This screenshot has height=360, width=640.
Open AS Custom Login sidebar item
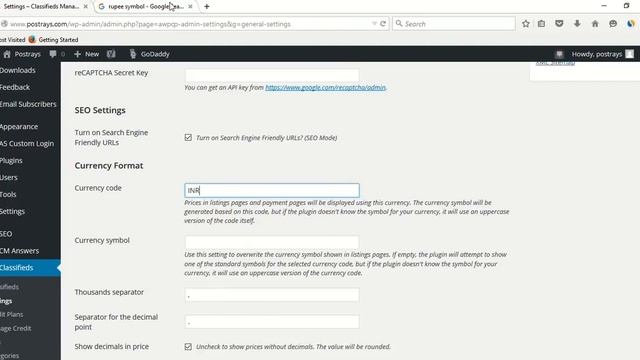tap(27, 143)
